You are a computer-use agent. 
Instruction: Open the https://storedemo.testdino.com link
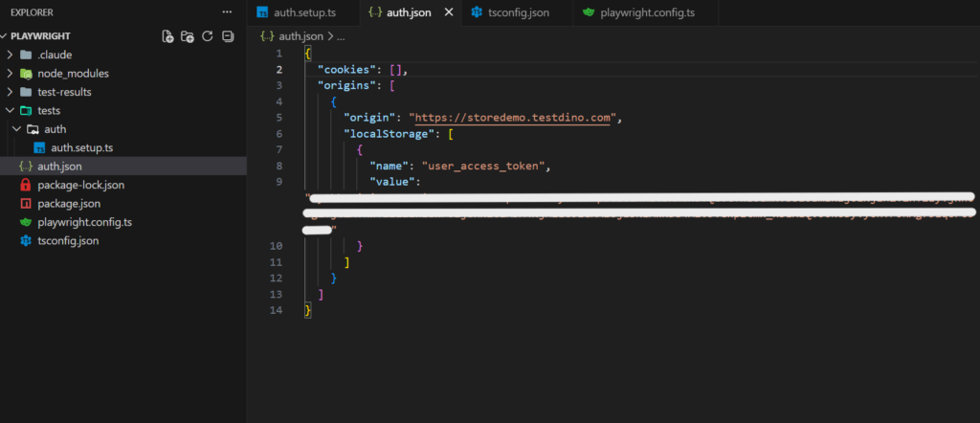click(x=513, y=118)
